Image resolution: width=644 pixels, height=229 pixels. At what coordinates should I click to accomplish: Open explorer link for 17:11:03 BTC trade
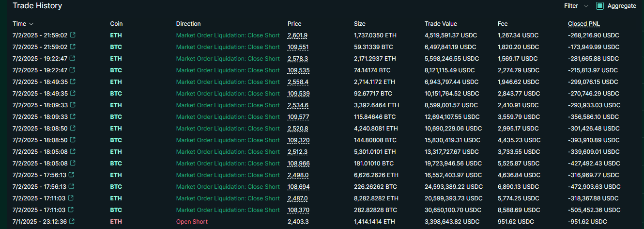pyautogui.click(x=71, y=210)
